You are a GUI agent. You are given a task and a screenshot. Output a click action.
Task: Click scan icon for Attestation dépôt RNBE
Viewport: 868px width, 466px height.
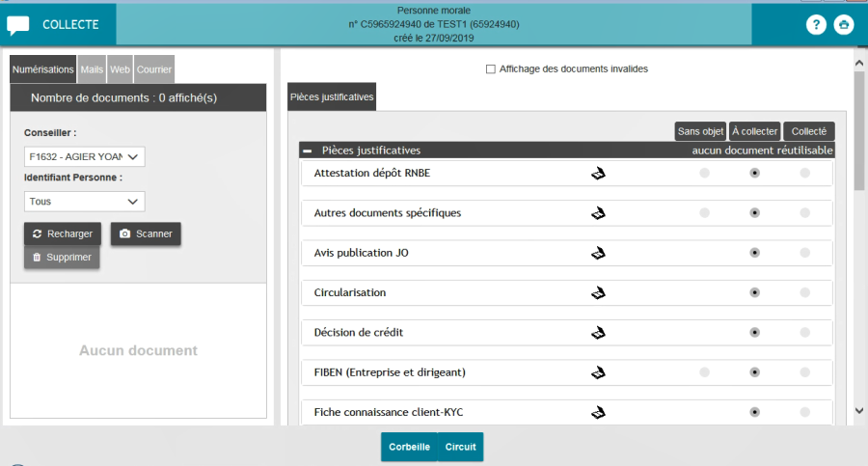point(598,174)
